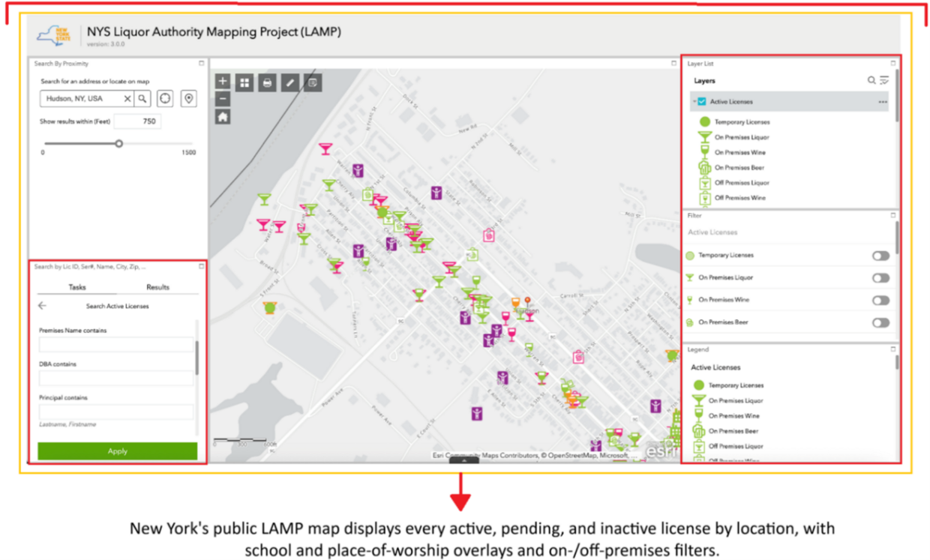The height and width of the screenshot is (560, 930).
Task: Click the locate-on-map pin button
Action: click(x=188, y=99)
